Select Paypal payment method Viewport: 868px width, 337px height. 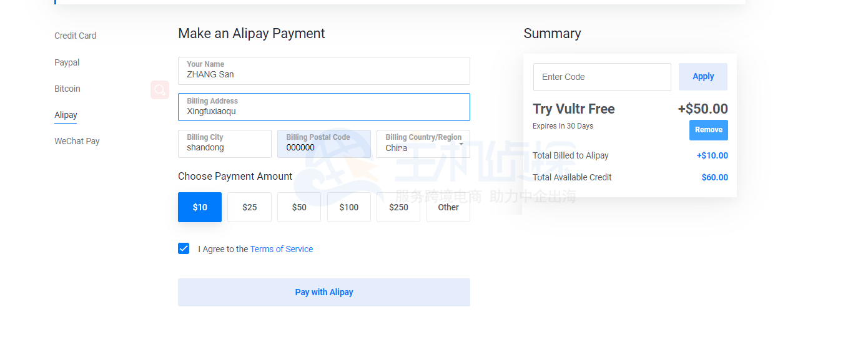click(67, 62)
